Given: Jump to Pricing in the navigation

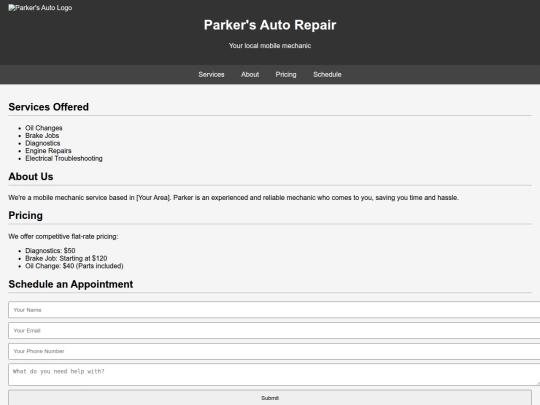Looking at the screenshot, I should [x=286, y=74].
